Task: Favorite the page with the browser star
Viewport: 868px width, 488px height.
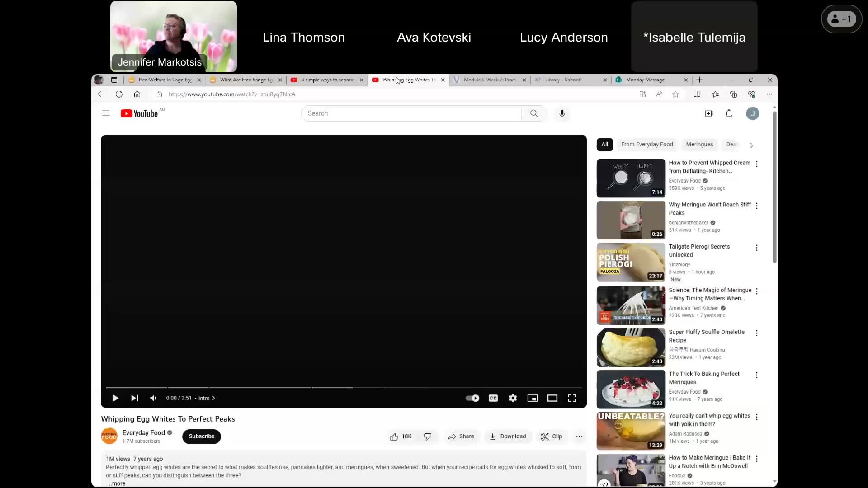Action: (x=675, y=94)
